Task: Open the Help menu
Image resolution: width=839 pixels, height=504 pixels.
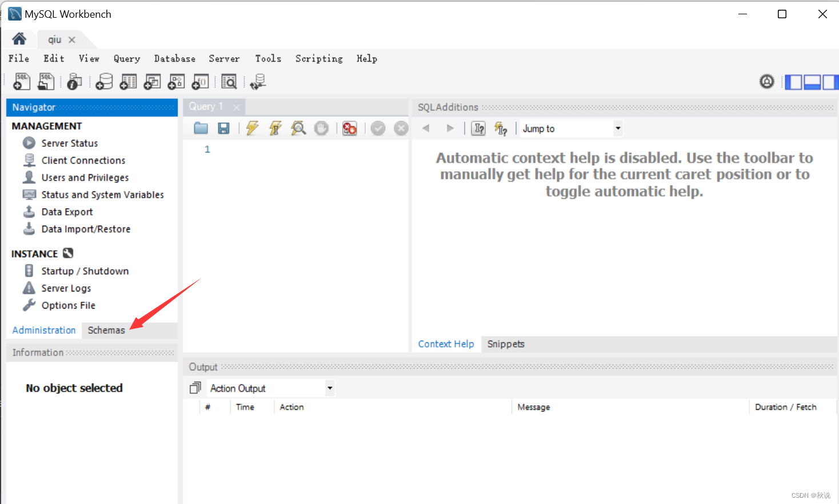Action: [x=366, y=58]
